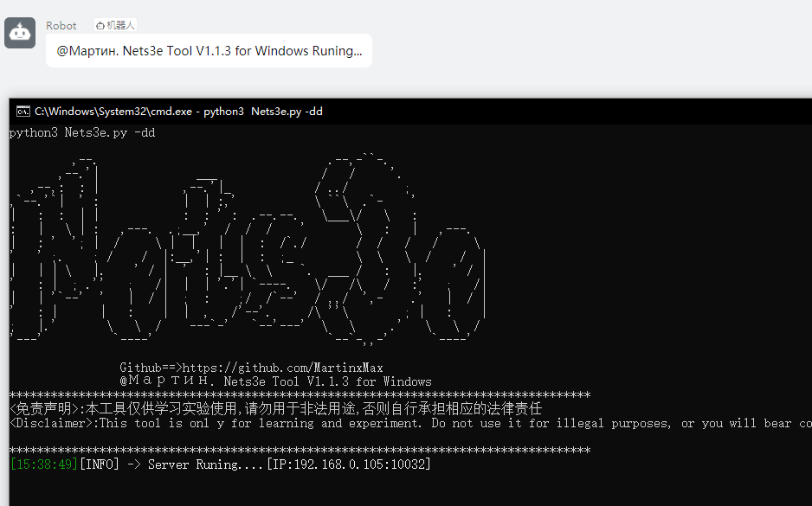Click the '@Мартин. Nets3e Tool V1.1.3 for Windows' terminal line
The image size is (812, 506).
tap(275, 381)
